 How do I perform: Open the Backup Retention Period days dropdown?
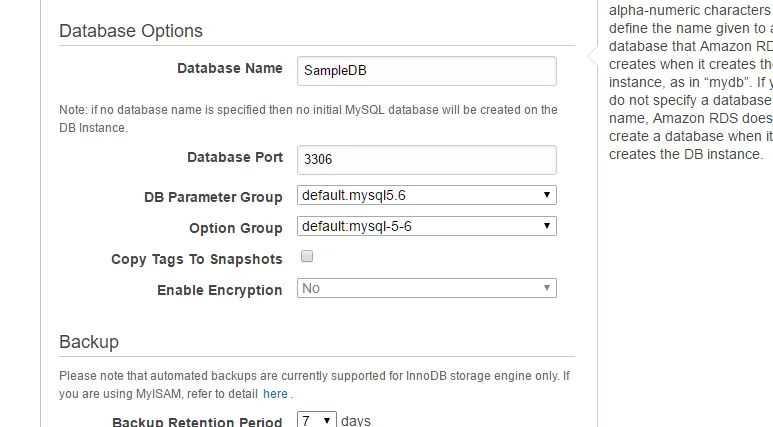(x=316, y=421)
